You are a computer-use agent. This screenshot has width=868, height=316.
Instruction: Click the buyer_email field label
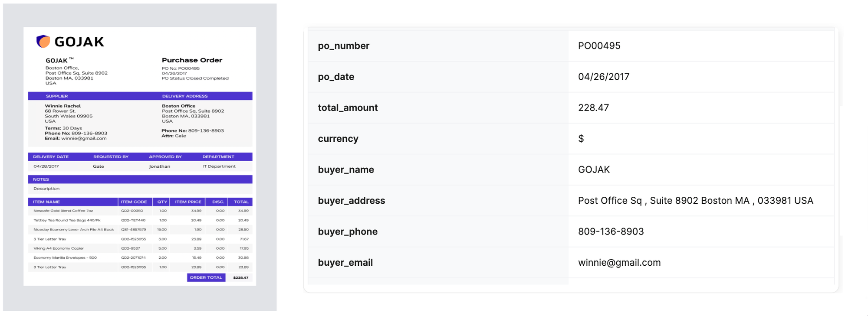[x=345, y=263]
